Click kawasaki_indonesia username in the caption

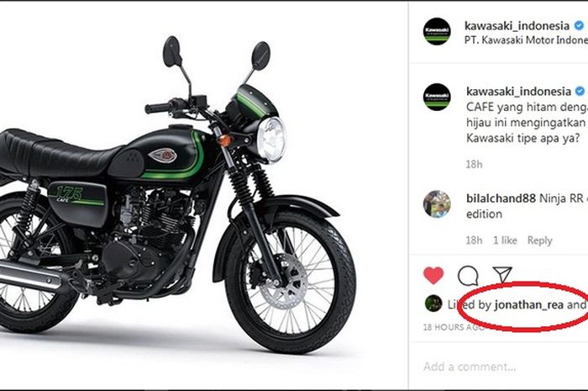517,91
